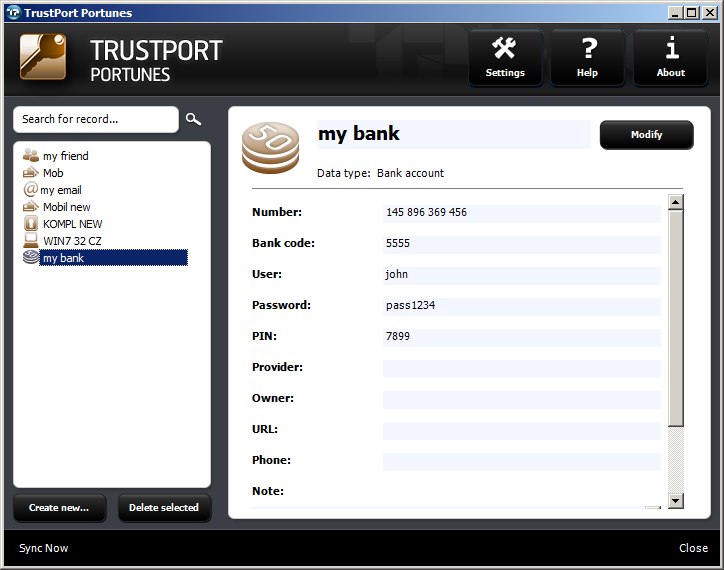Click the Bank code field 5555

click(x=522, y=245)
